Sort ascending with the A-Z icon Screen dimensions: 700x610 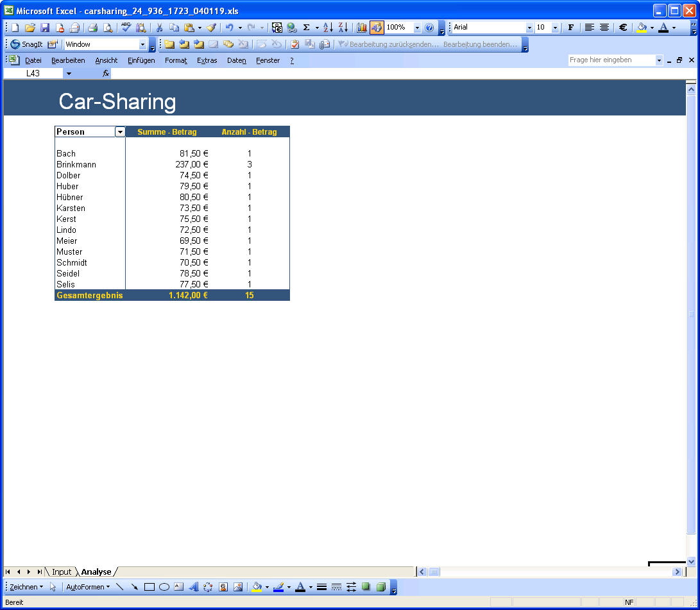pos(328,28)
